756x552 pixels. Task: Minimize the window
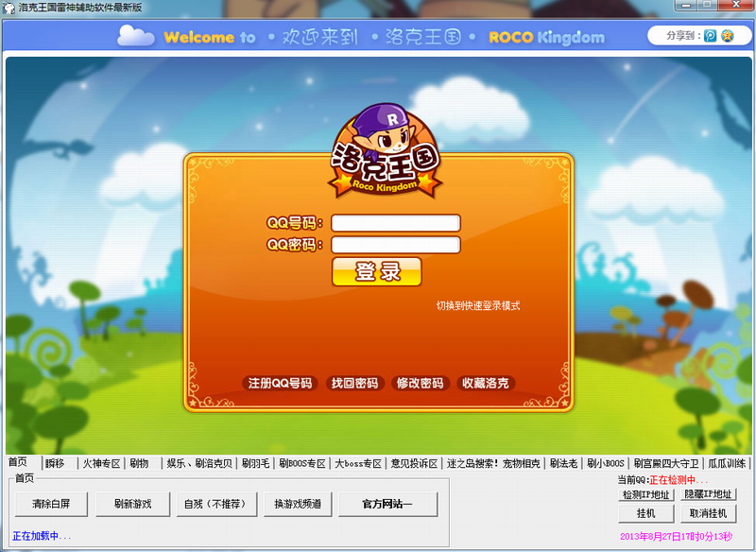[x=686, y=6]
